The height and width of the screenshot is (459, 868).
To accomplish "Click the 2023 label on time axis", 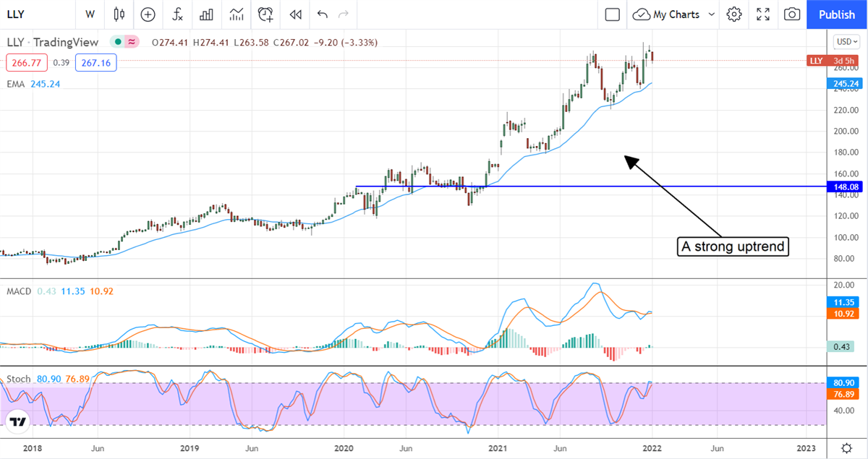I will (x=807, y=447).
